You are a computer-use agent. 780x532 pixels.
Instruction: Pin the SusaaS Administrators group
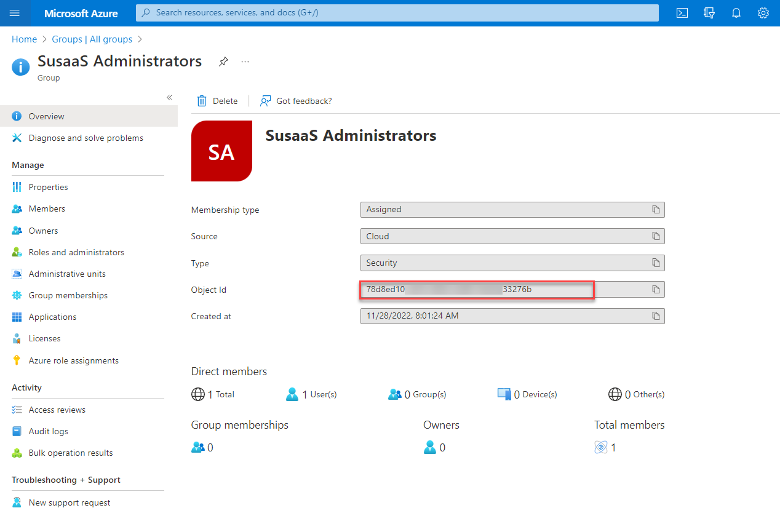point(223,62)
